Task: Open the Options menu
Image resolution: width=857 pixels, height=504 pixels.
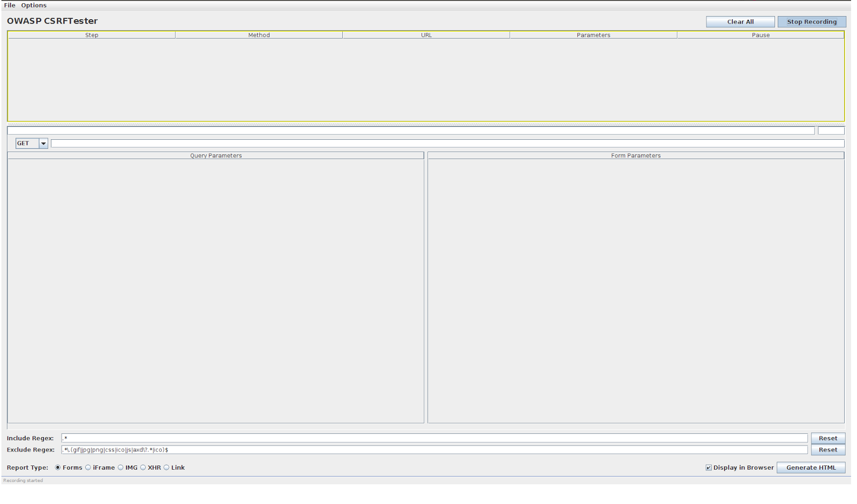Action: (x=33, y=5)
